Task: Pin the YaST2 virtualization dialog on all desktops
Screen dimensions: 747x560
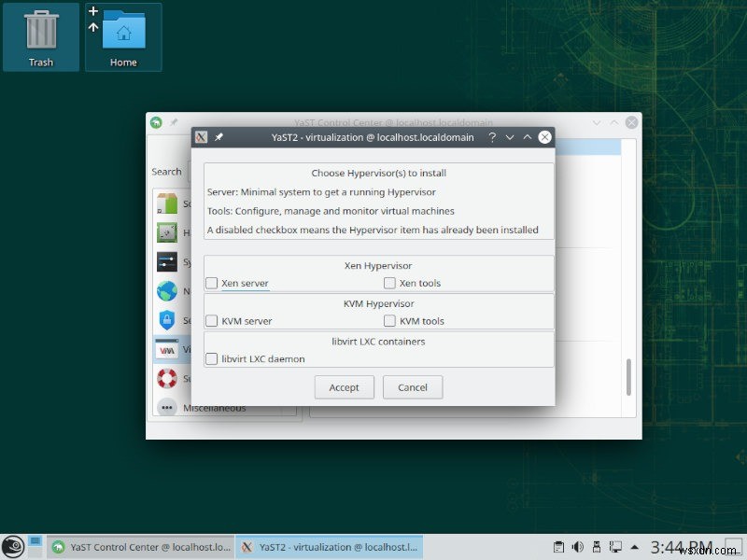Action: [218, 137]
